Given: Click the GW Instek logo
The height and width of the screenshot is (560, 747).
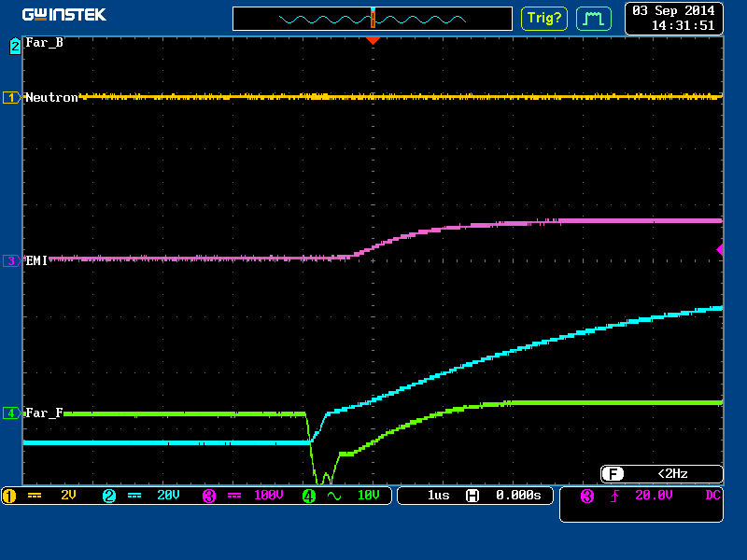Looking at the screenshot, I should tap(64, 15).
